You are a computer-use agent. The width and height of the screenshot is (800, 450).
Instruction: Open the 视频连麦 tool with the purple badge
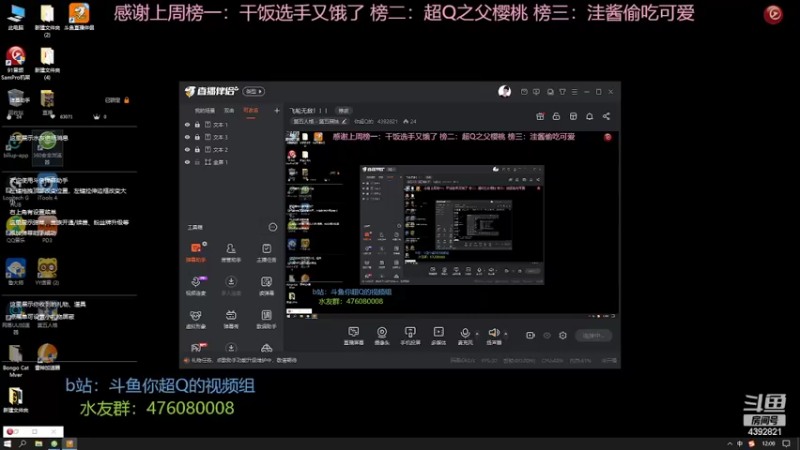pos(196,286)
